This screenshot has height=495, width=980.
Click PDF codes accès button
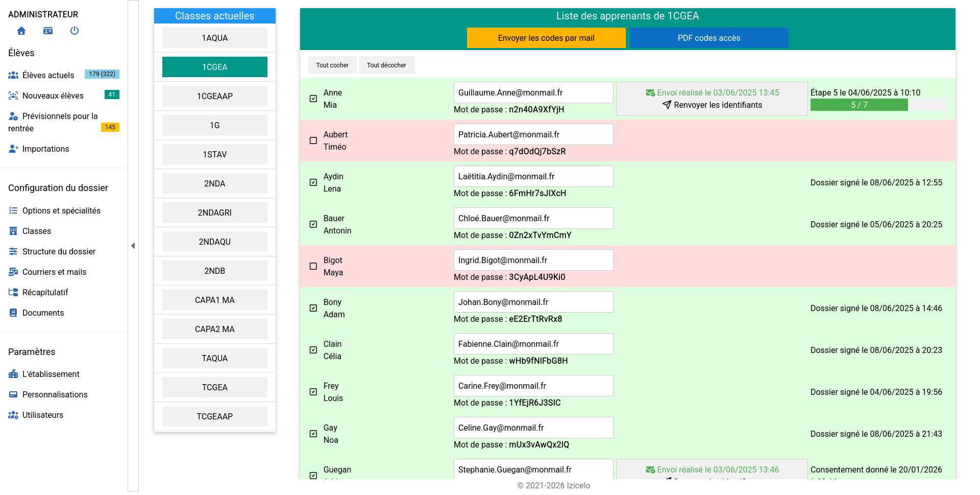pyautogui.click(x=709, y=38)
